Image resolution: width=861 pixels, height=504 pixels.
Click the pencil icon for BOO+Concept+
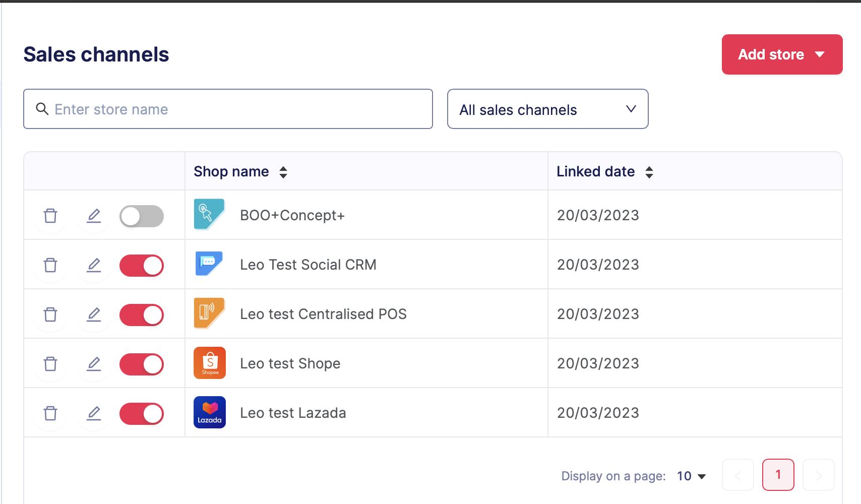pyautogui.click(x=94, y=216)
